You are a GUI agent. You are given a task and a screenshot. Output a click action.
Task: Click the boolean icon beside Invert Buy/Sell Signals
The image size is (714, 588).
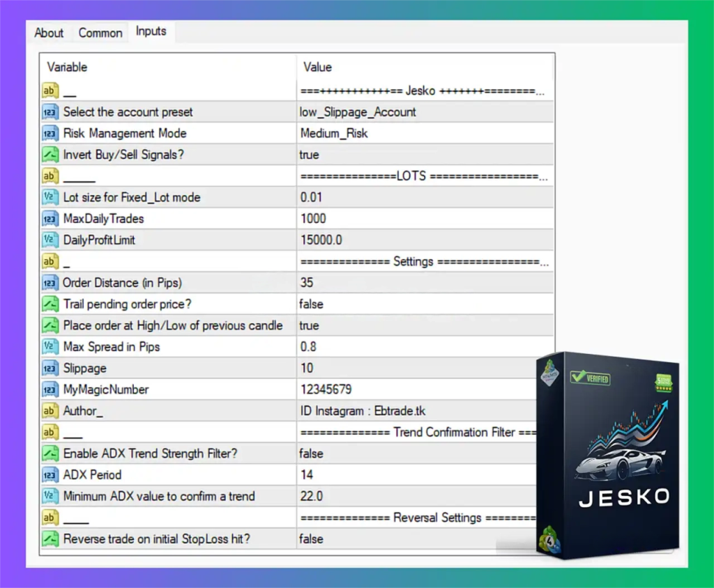coord(49,155)
